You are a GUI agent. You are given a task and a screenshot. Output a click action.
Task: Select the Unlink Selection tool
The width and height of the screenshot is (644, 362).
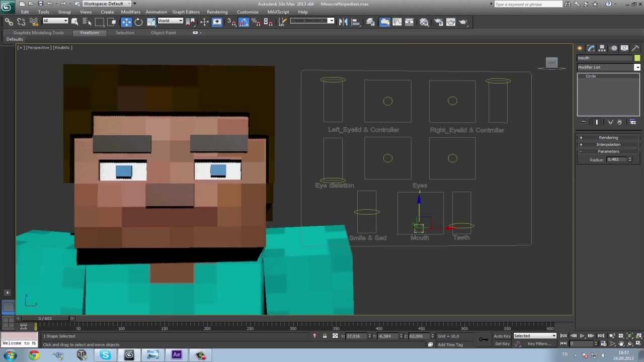click(21, 22)
